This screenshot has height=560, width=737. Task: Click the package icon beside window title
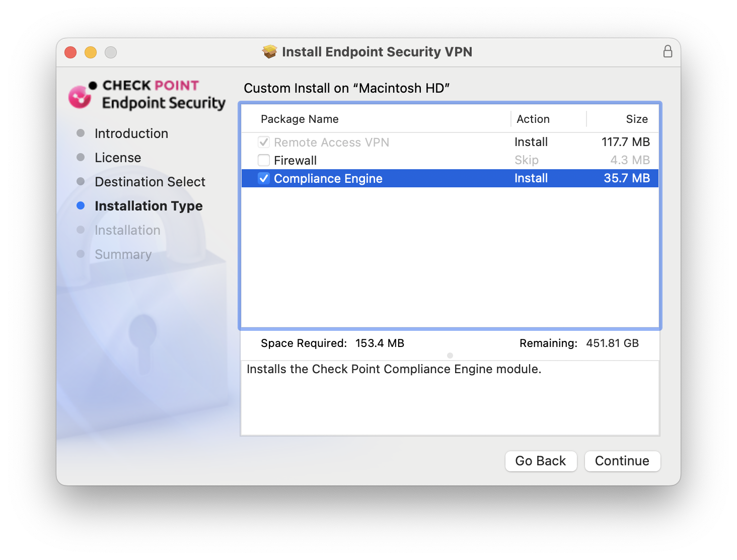[270, 52]
